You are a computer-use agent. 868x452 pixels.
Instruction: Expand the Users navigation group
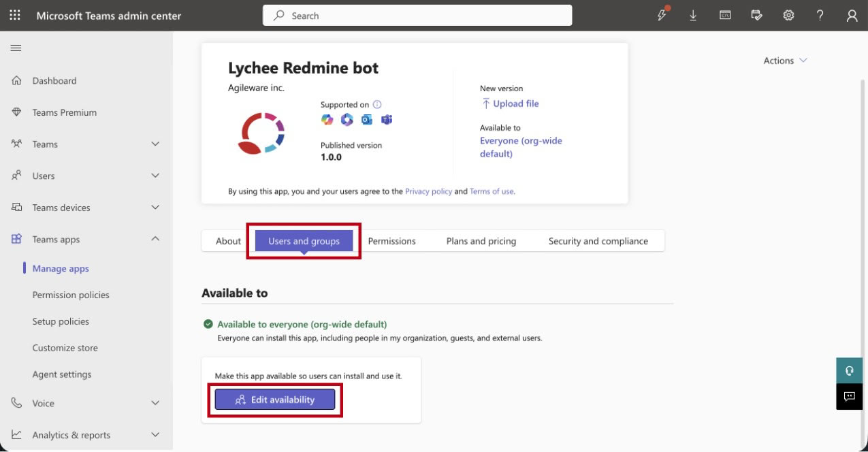click(155, 176)
